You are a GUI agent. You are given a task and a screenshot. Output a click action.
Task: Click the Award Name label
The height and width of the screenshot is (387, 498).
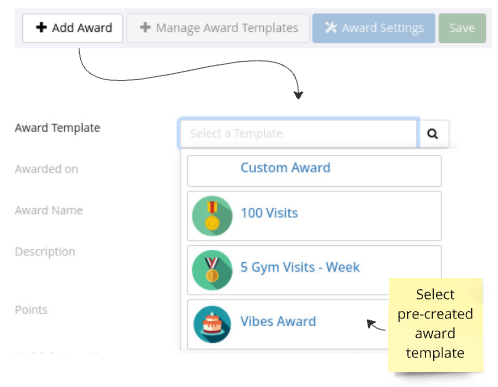click(x=49, y=210)
